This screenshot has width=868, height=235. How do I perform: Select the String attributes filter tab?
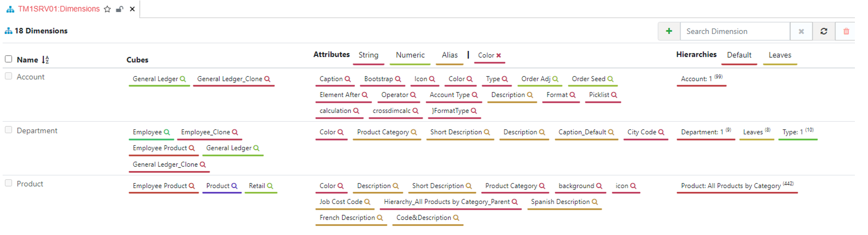tap(368, 55)
